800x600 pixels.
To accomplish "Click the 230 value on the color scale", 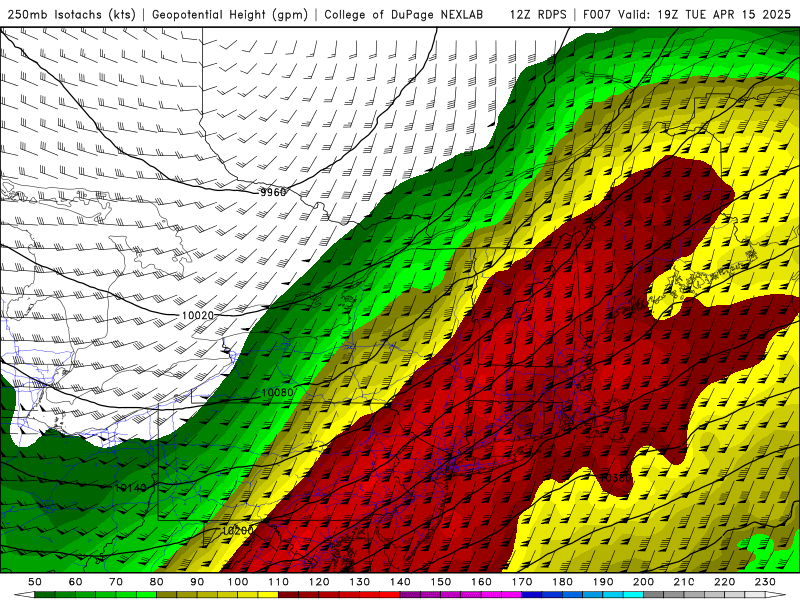I will tap(765, 582).
